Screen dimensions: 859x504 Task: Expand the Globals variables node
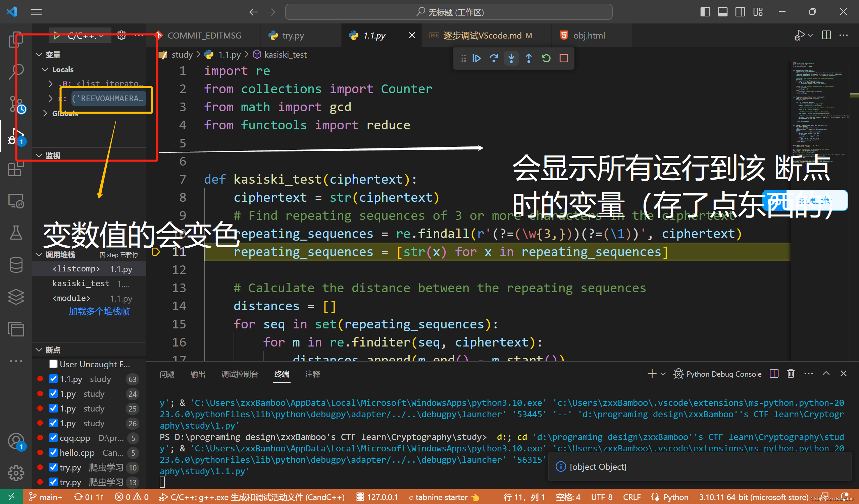coord(45,113)
